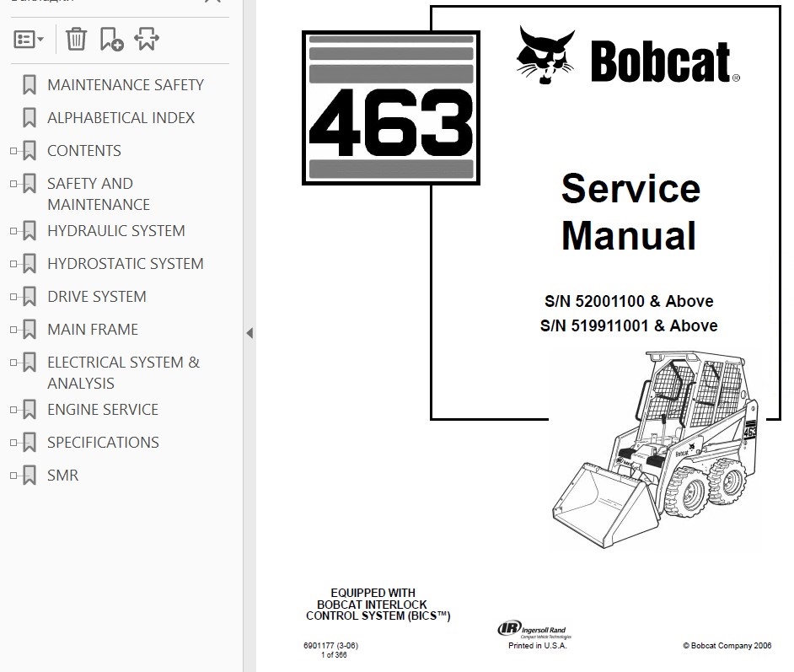Open the bookmark options dropdown menu
794x672 pixels.
[29, 39]
